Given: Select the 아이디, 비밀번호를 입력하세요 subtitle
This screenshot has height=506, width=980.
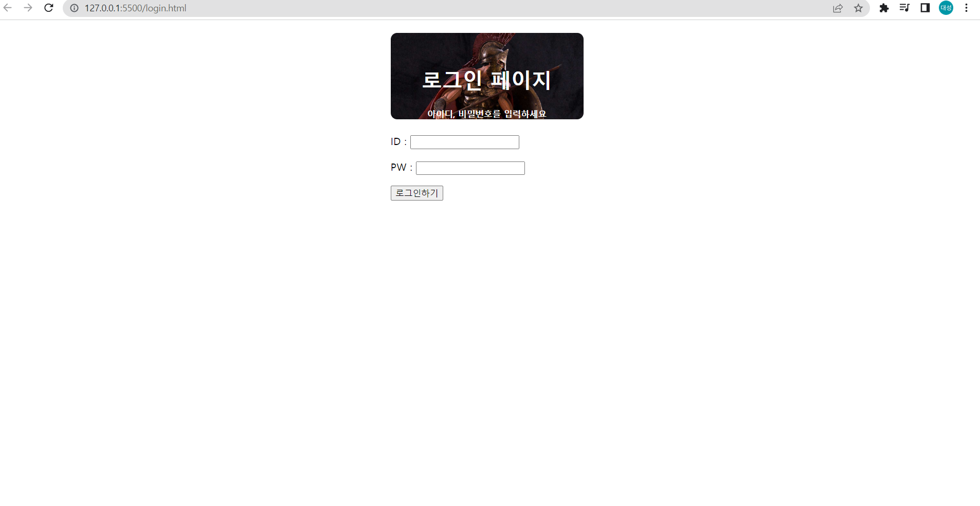Looking at the screenshot, I should click(x=486, y=114).
